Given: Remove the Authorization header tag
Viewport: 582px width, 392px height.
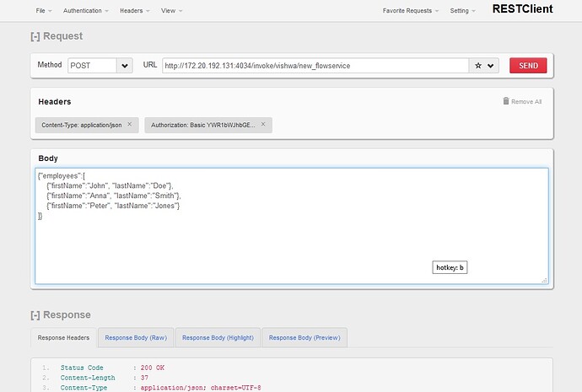Looking at the screenshot, I should click(x=263, y=124).
